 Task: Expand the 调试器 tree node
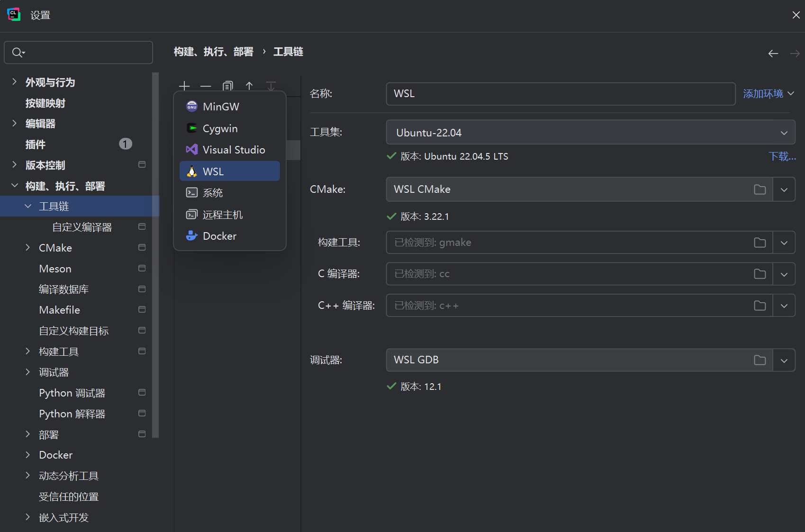[28, 372]
